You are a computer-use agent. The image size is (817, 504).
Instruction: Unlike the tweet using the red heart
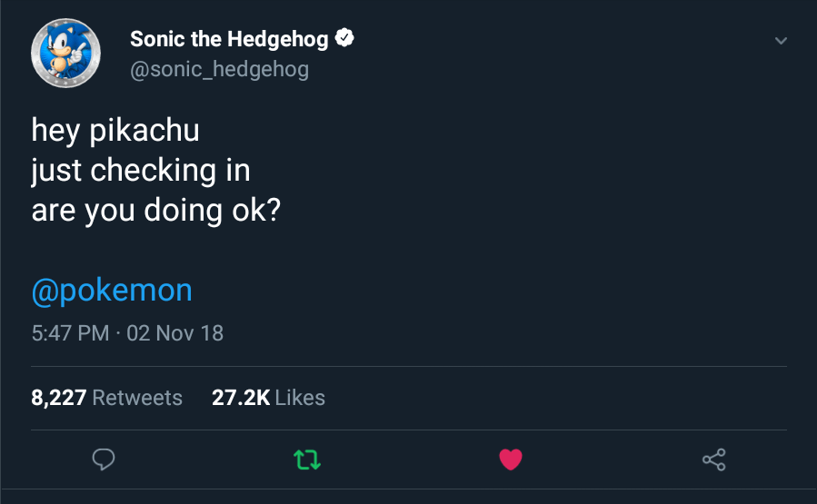[511, 460]
